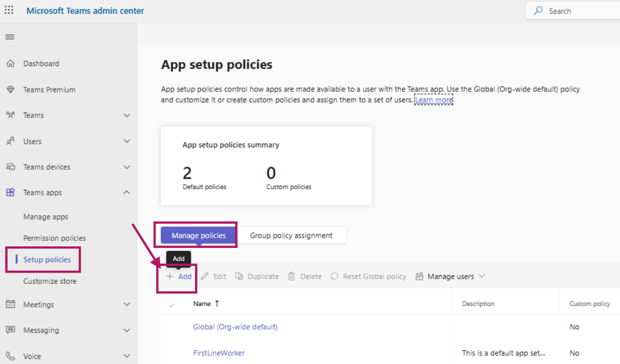Image resolution: width=620 pixels, height=364 pixels.
Task: Click the Messaging chat icon
Action: [10, 330]
